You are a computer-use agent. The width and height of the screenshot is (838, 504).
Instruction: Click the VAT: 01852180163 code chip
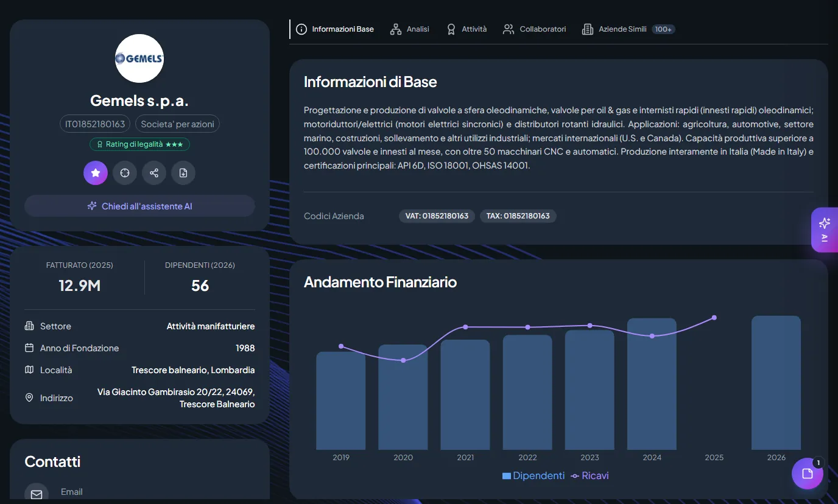coord(437,216)
